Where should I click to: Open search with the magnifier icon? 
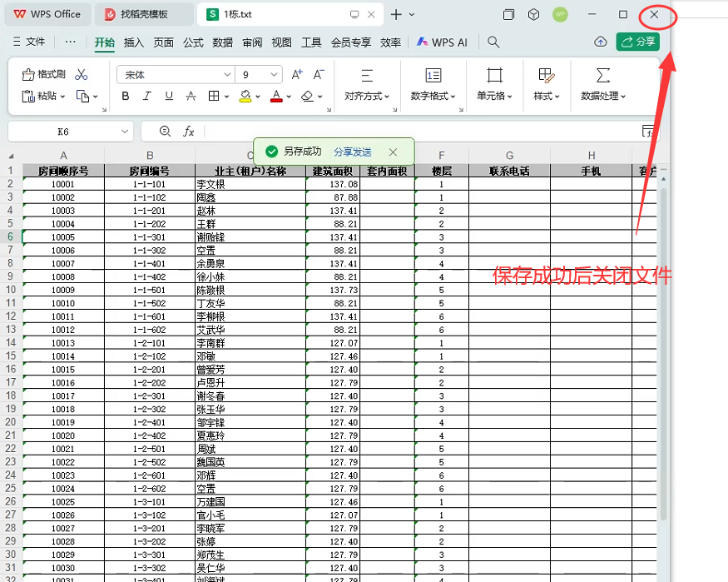click(493, 42)
